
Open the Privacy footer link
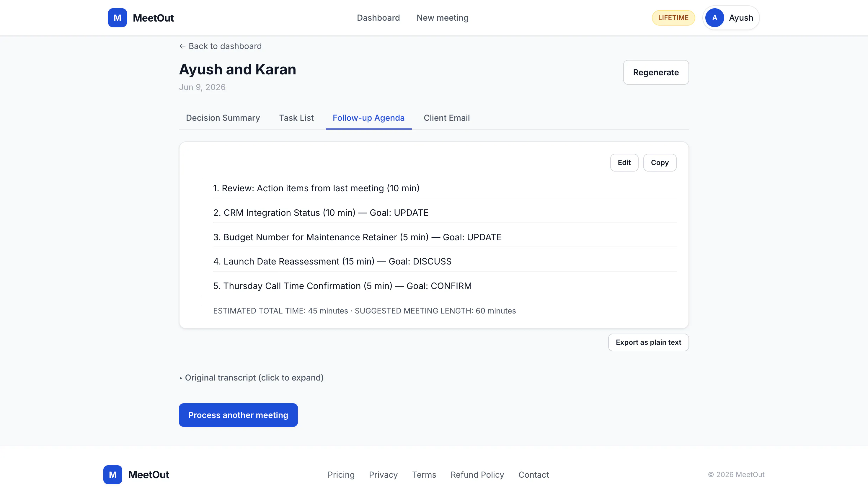[383, 475]
